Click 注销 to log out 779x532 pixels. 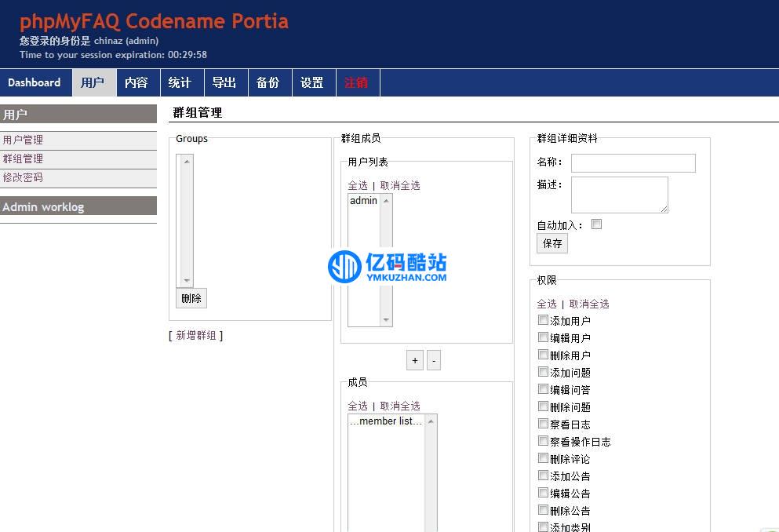358,82
